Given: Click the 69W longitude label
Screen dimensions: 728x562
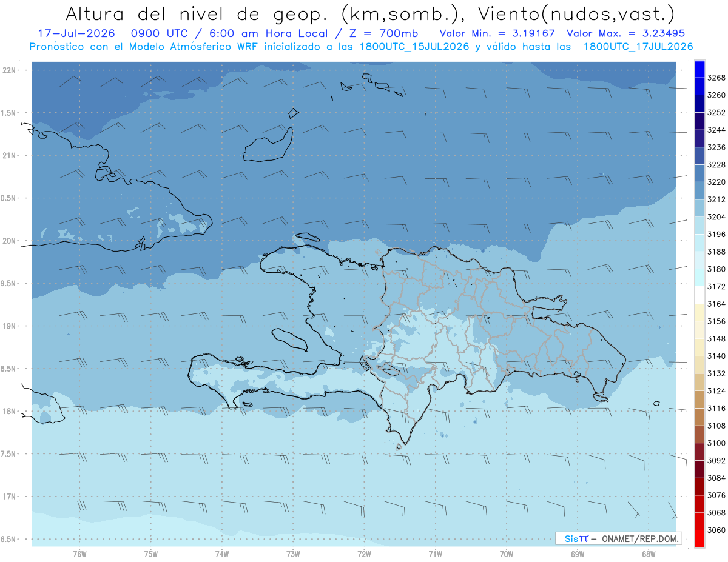Looking at the screenshot, I should point(578,554).
